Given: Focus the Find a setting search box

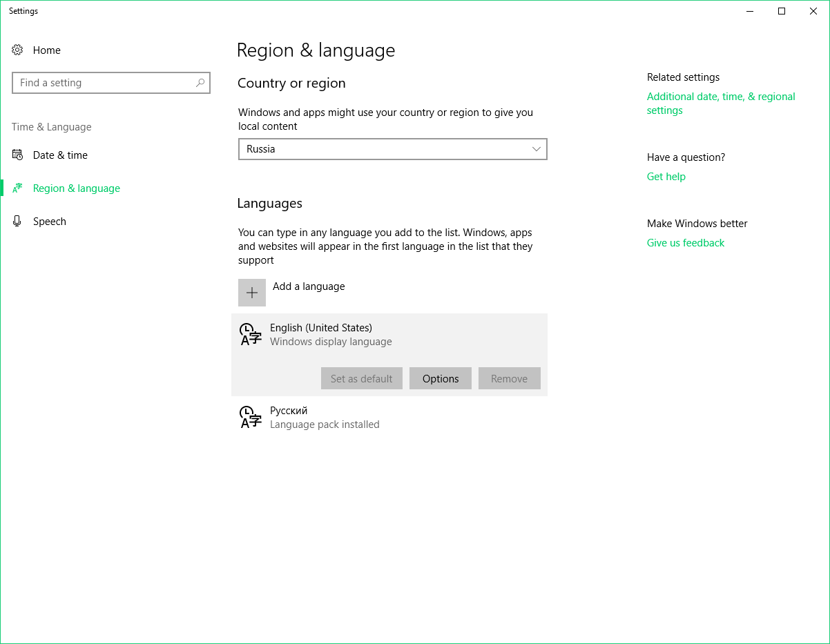Looking at the screenshot, I should 111,83.
